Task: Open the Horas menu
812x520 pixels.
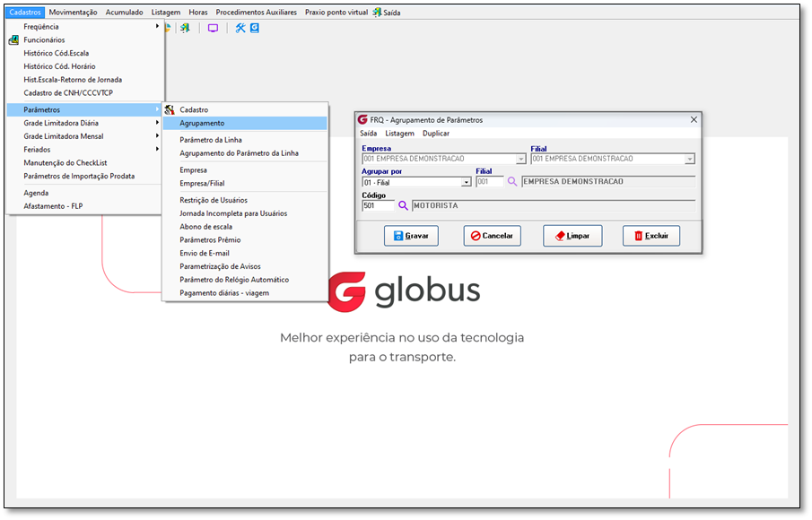Action: click(197, 12)
